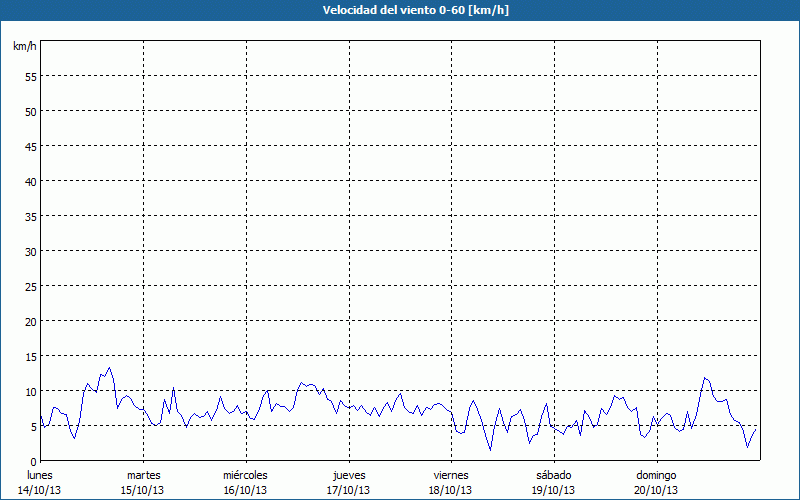Select the 'lunes' day label
The image size is (800, 500).
tap(40, 475)
